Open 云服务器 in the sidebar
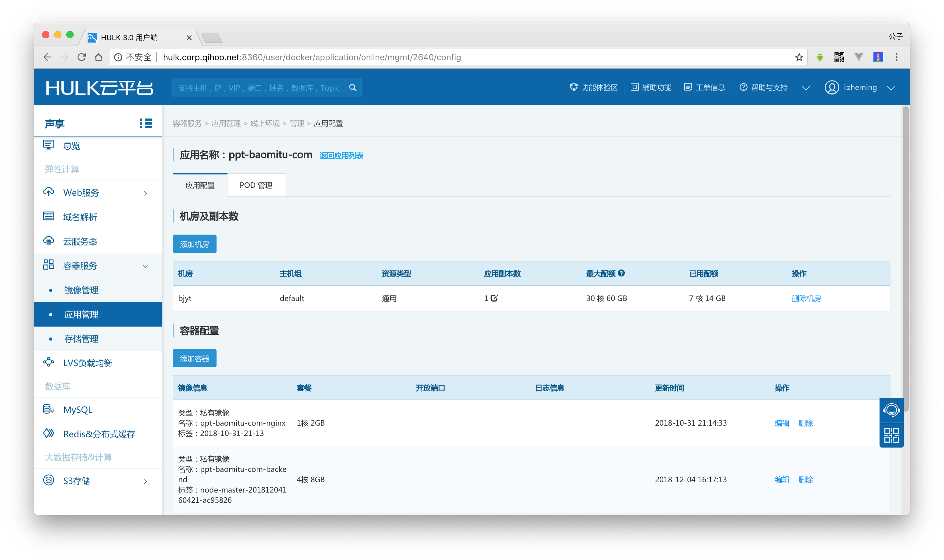 click(x=80, y=242)
